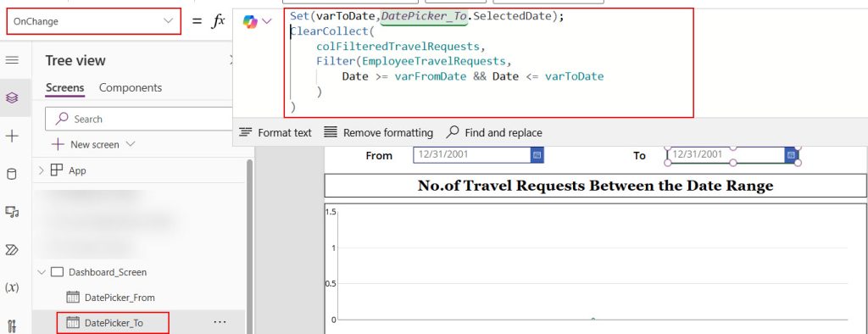Click the 1.5 label on the chart axis
Screen dimensions: 868x334
coord(331,212)
